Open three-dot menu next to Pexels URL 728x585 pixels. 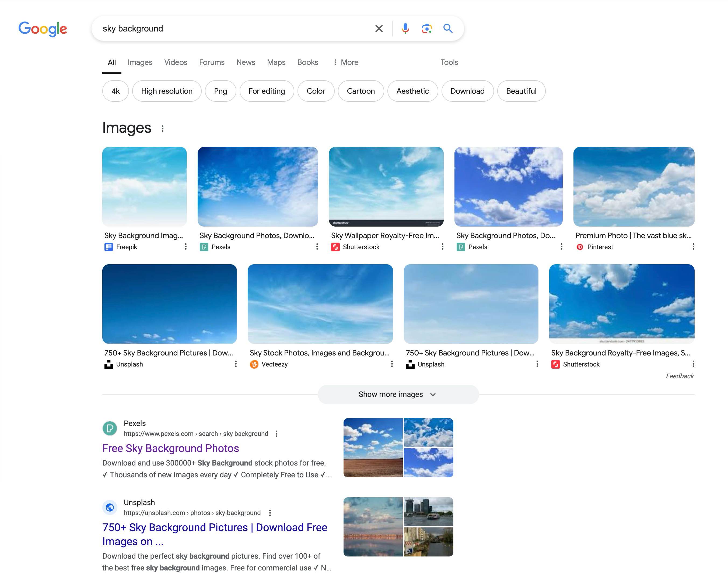click(x=276, y=434)
